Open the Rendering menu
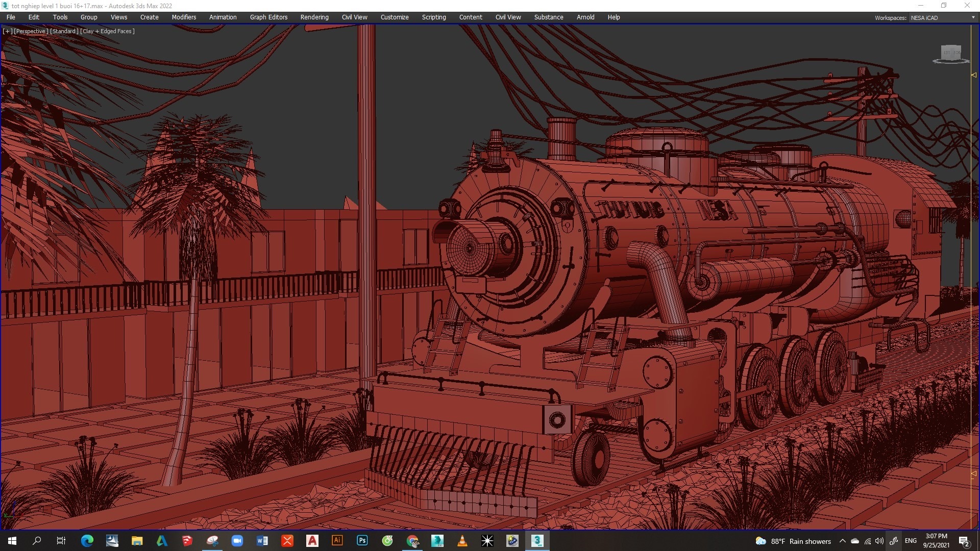This screenshot has height=551, width=980. tap(314, 17)
